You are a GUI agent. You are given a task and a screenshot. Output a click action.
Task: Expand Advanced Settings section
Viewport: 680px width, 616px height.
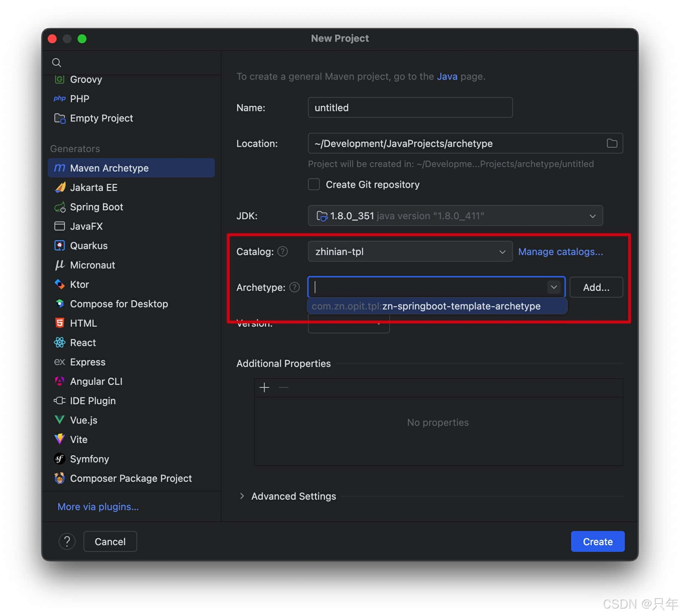point(242,496)
